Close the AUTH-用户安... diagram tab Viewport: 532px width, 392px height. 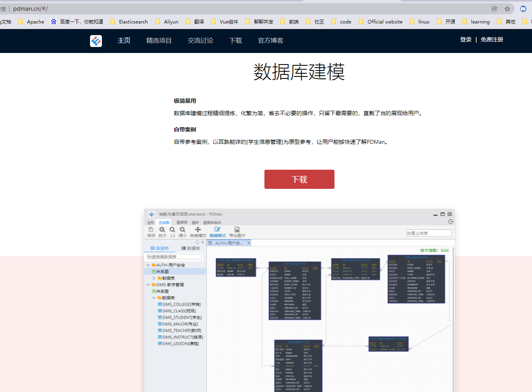click(x=249, y=243)
